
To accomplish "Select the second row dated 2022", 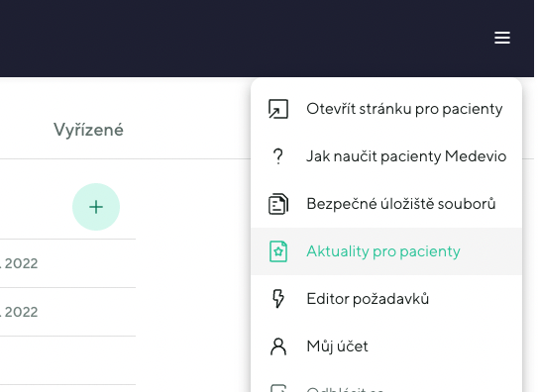I will coord(68,312).
